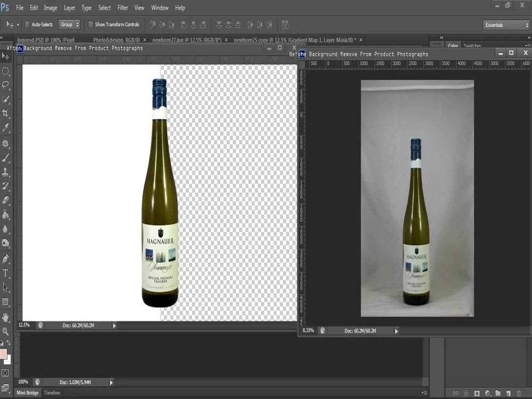Choose the Eraser tool
Screen dimensions: 532x399
(5, 200)
